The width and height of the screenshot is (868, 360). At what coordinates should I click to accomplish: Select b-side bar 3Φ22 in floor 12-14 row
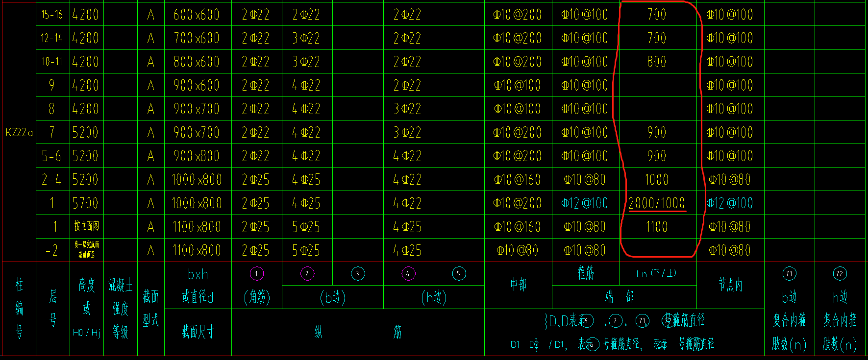pyautogui.click(x=306, y=38)
